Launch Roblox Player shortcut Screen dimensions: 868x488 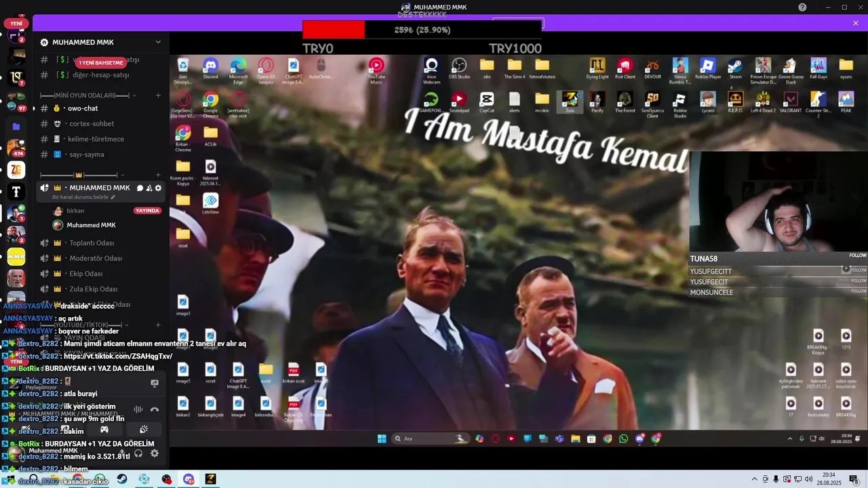click(707, 68)
